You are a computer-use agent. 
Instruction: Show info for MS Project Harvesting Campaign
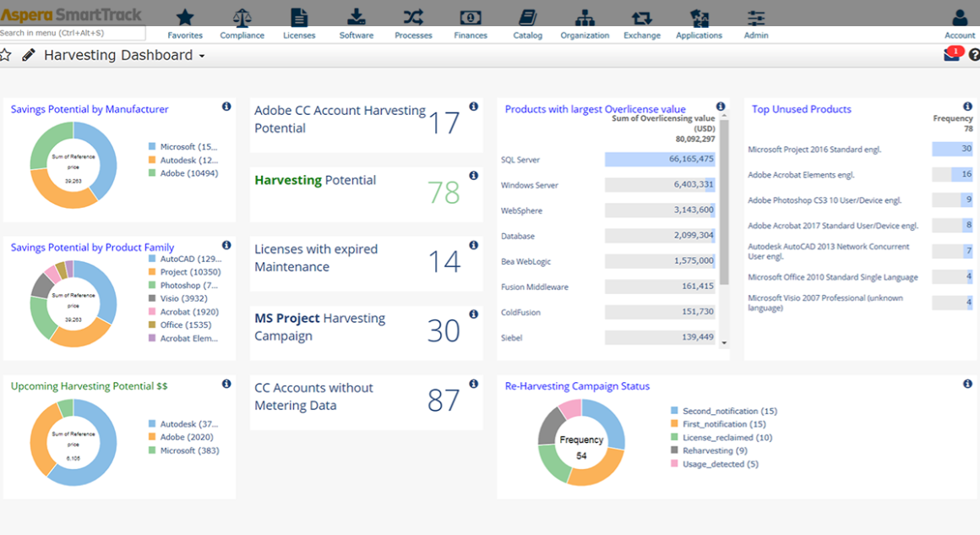coord(474,314)
